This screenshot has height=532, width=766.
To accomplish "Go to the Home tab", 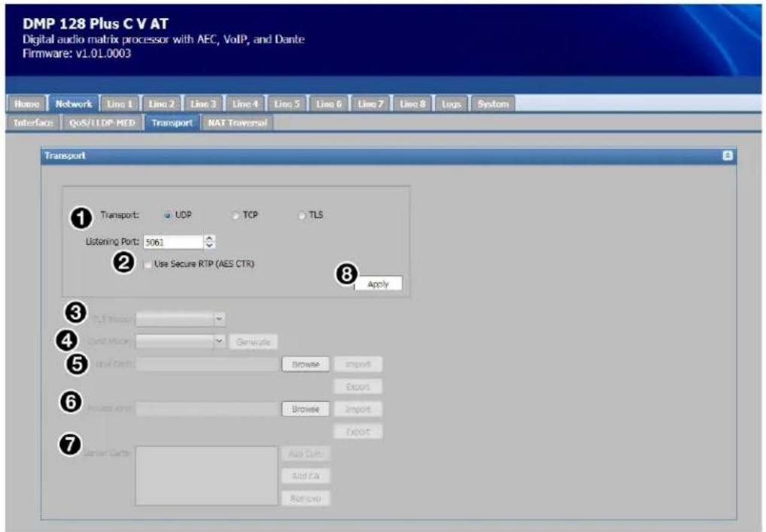I will click(x=27, y=104).
